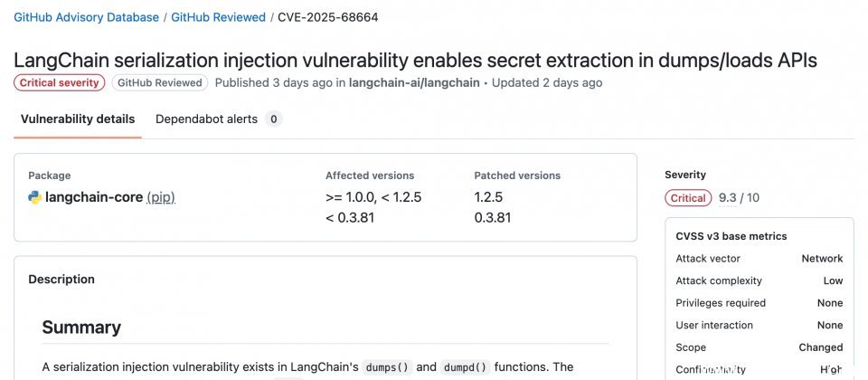This screenshot has height=380, width=868.
Task: Click the pip ecosystem link
Action: 161,197
